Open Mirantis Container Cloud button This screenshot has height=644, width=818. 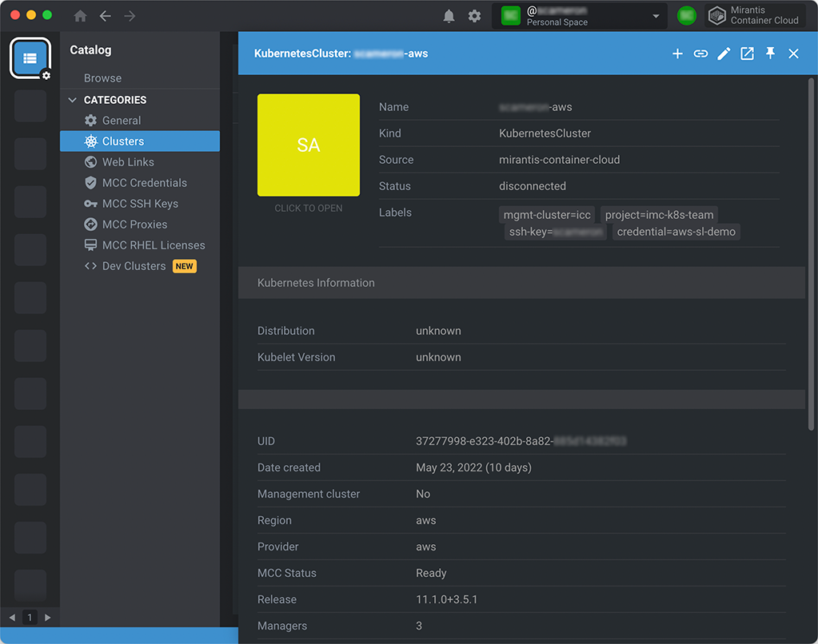pyautogui.click(x=755, y=16)
